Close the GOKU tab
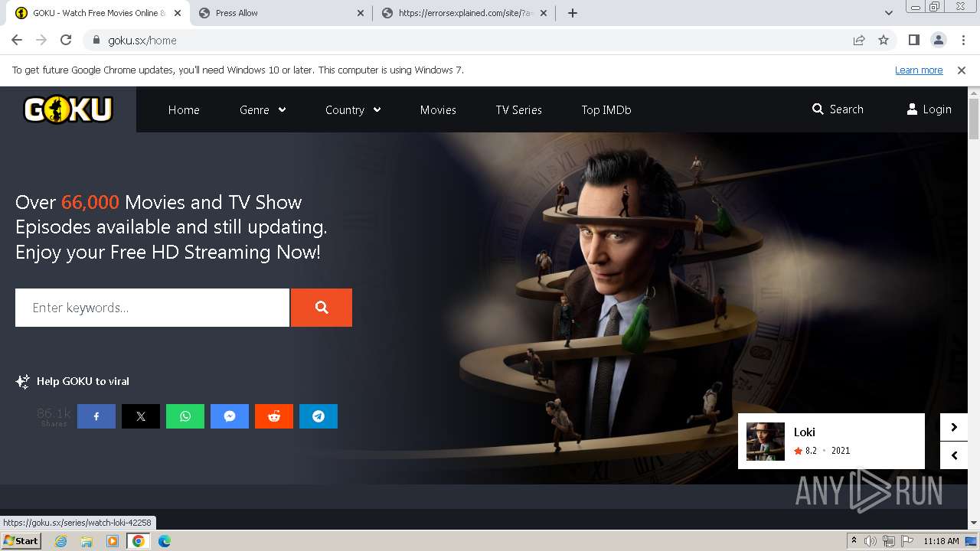The height and width of the screenshot is (551, 980). point(178,13)
